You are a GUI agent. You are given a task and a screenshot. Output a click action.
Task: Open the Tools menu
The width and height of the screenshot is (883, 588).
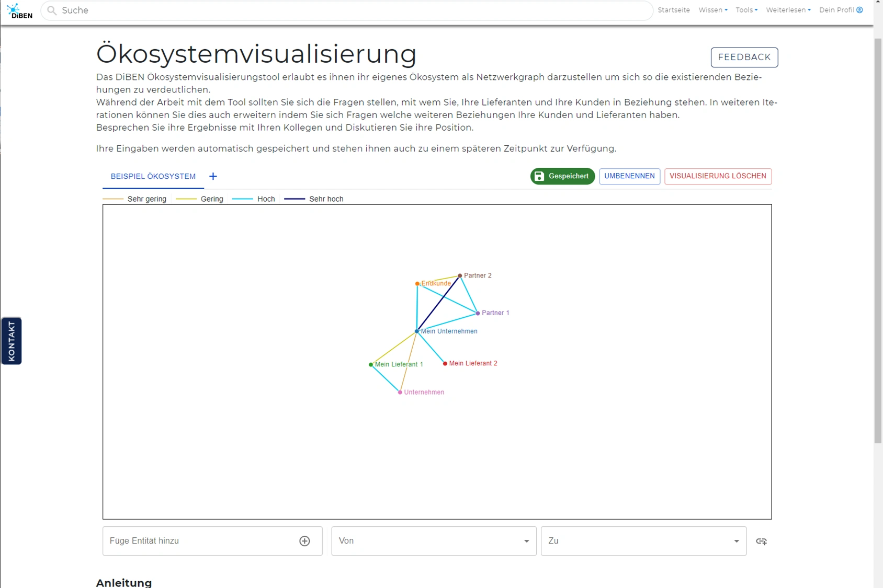click(x=746, y=10)
